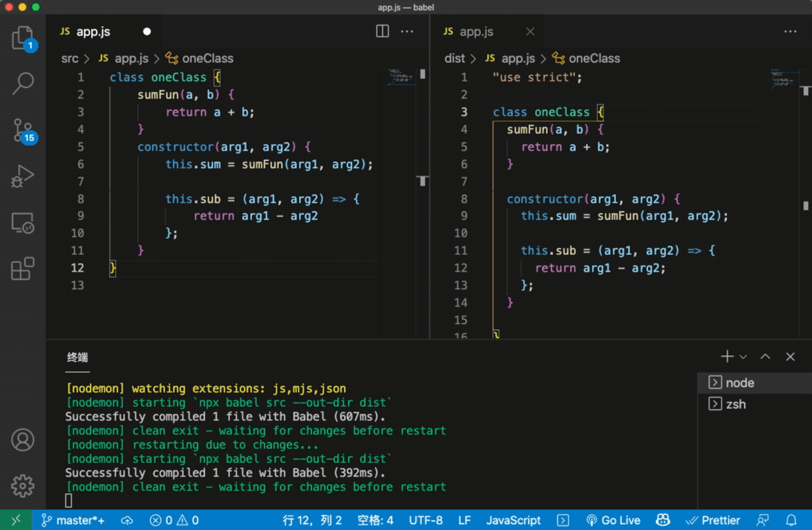The image size is (812, 530).
Task: Toggle maximized terminal panel size
Action: click(x=765, y=357)
